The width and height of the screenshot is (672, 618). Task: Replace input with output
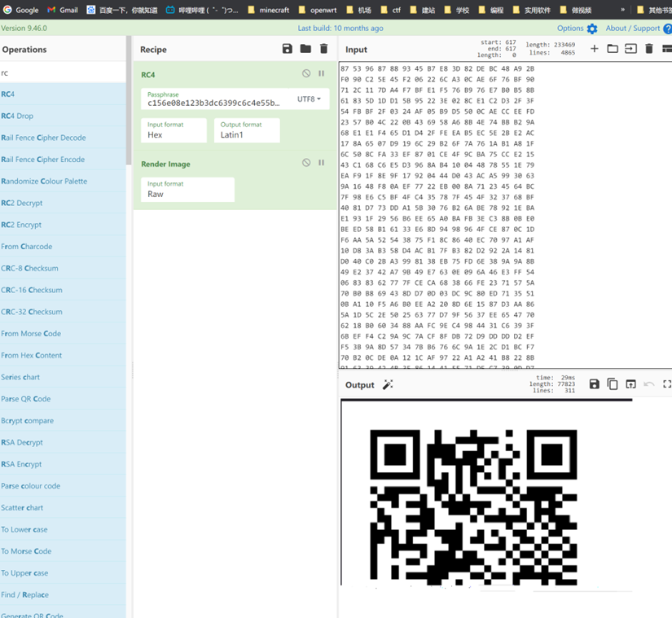point(630,384)
